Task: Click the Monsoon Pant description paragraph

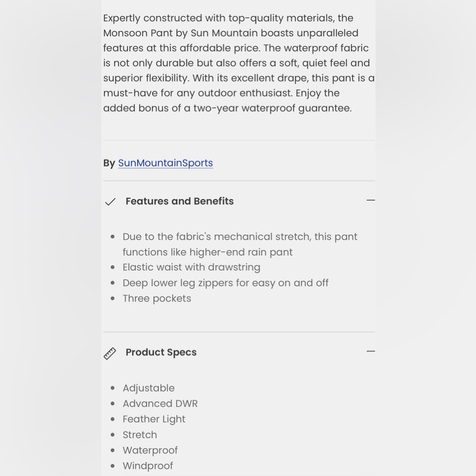Action: pyautogui.click(x=239, y=63)
